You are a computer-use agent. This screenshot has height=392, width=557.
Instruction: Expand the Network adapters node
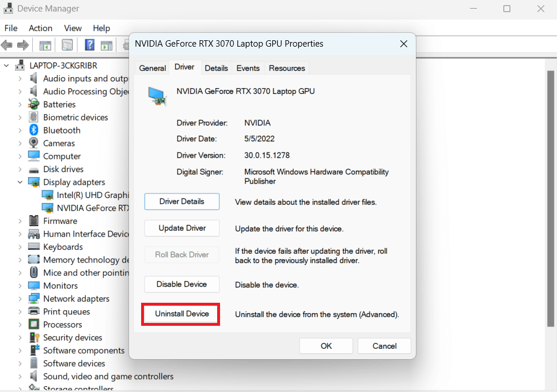click(20, 299)
